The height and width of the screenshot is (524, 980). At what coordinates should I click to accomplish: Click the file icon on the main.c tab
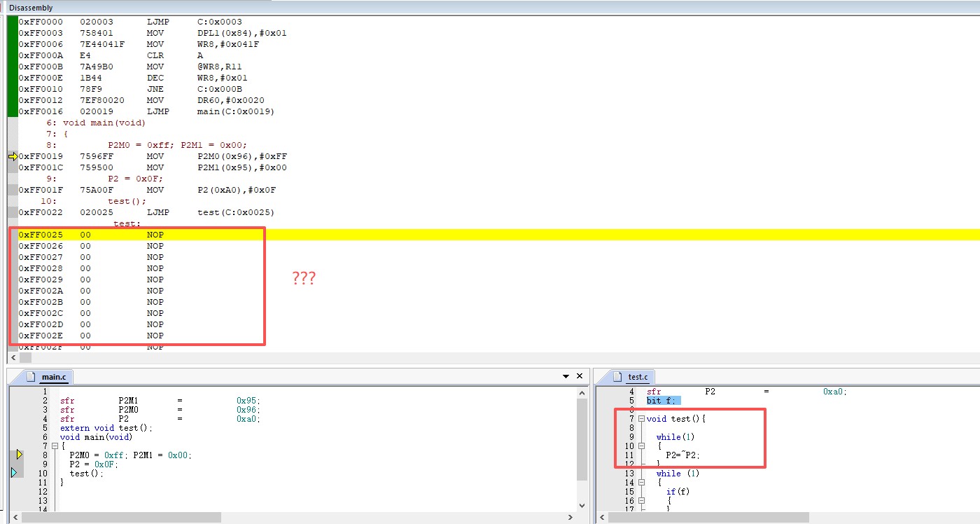pyautogui.click(x=30, y=377)
